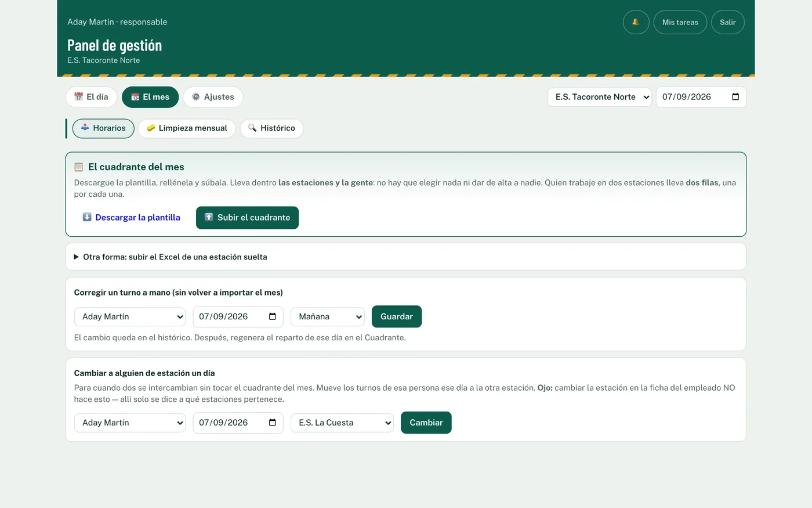Switch to El día tab

click(91, 97)
